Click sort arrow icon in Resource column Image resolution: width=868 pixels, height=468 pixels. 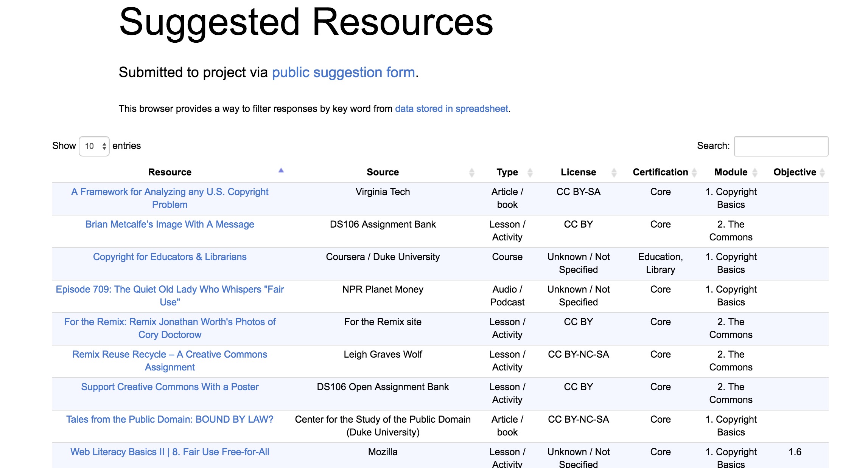pos(281,171)
